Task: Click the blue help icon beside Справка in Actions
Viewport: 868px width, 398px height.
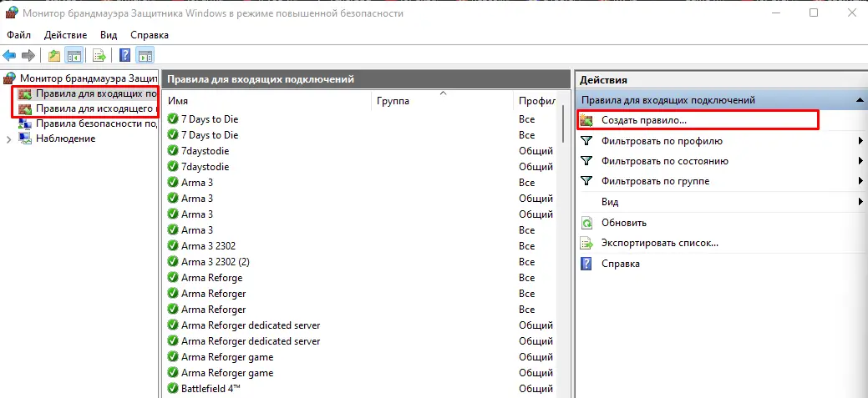Action: coord(586,264)
